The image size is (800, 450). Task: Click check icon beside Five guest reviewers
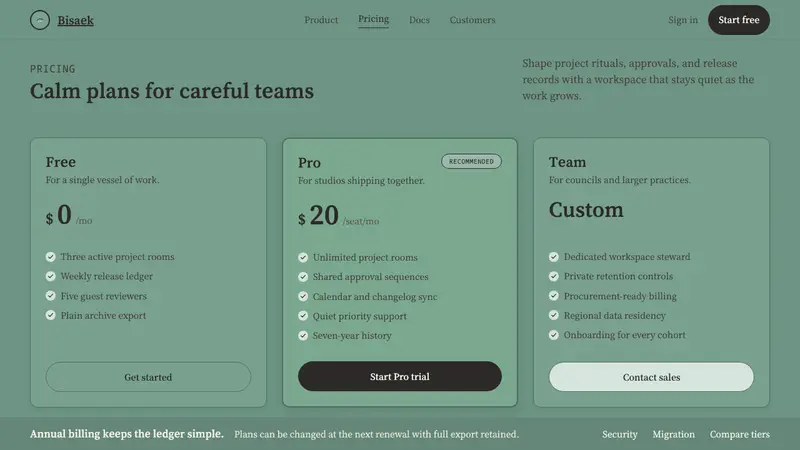(51, 296)
